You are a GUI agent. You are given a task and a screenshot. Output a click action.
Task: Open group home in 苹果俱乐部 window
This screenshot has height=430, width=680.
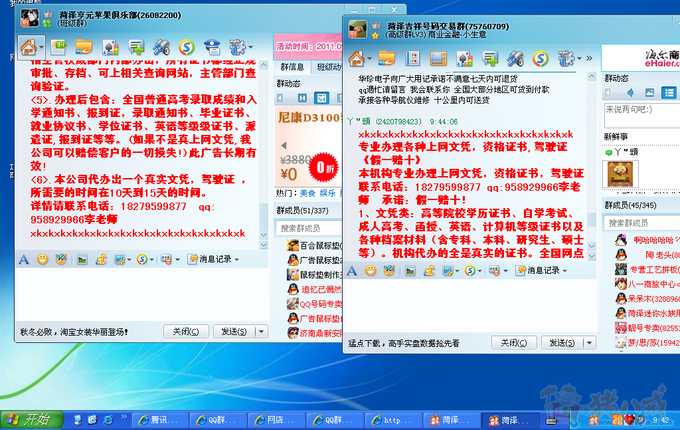(28, 47)
